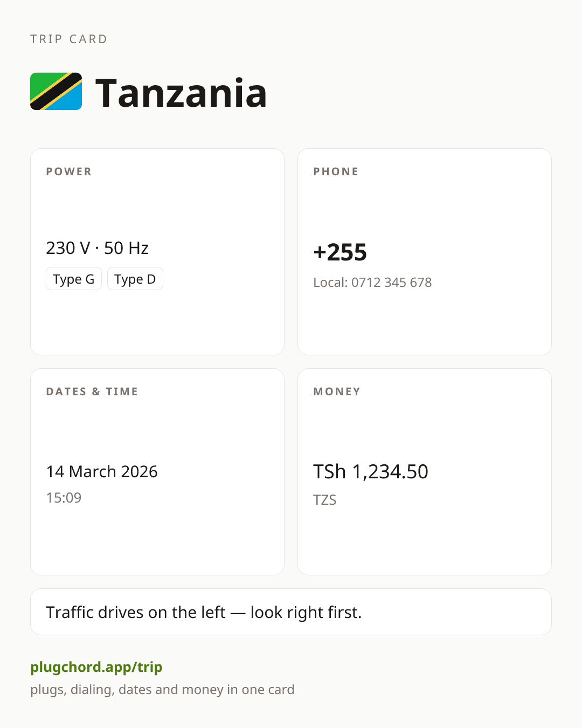Click the +255 dialing code

click(340, 252)
